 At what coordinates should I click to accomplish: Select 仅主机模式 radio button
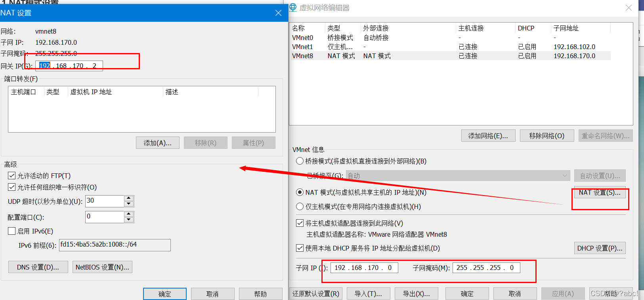pyautogui.click(x=300, y=207)
